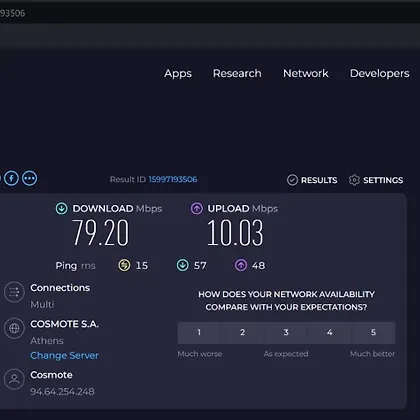The image size is (420, 420).
Task: Select rating 4 on survey scale
Action: click(x=330, y=333)
